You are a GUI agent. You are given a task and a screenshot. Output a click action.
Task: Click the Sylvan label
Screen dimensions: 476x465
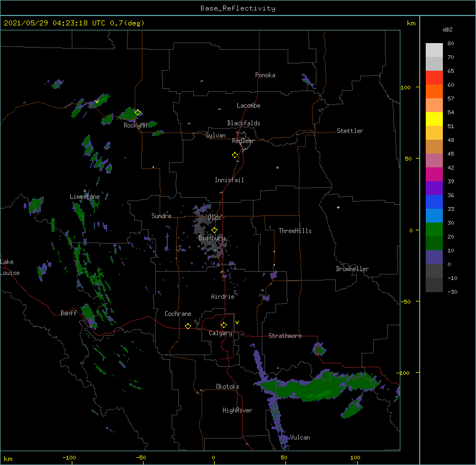(x=215, y=135)
